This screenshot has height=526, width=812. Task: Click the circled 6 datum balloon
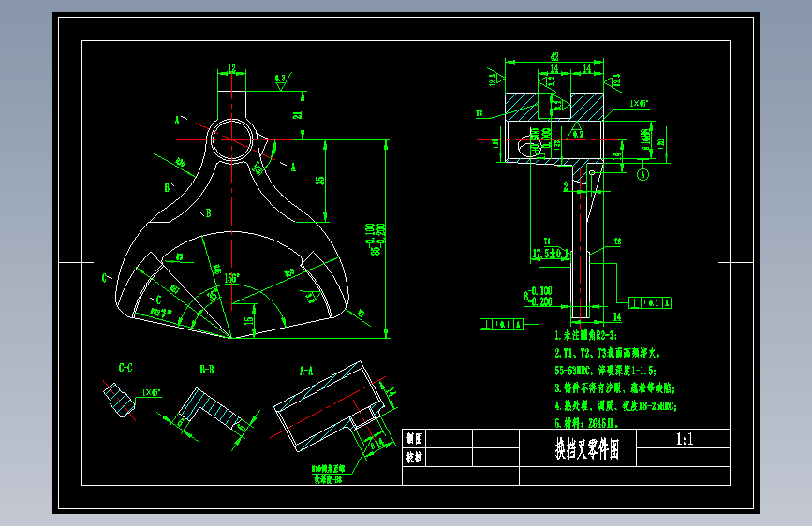click(x=642, y=174)
